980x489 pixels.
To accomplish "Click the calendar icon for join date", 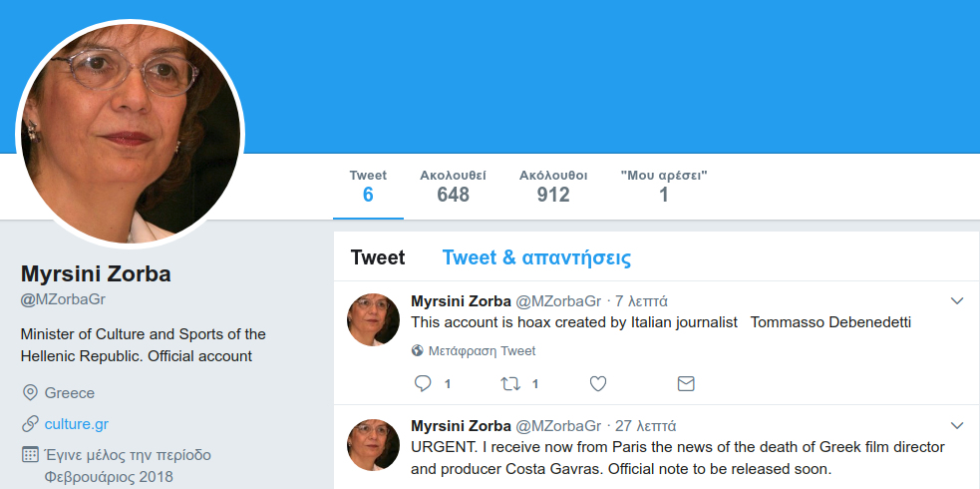I will (30, 455).
